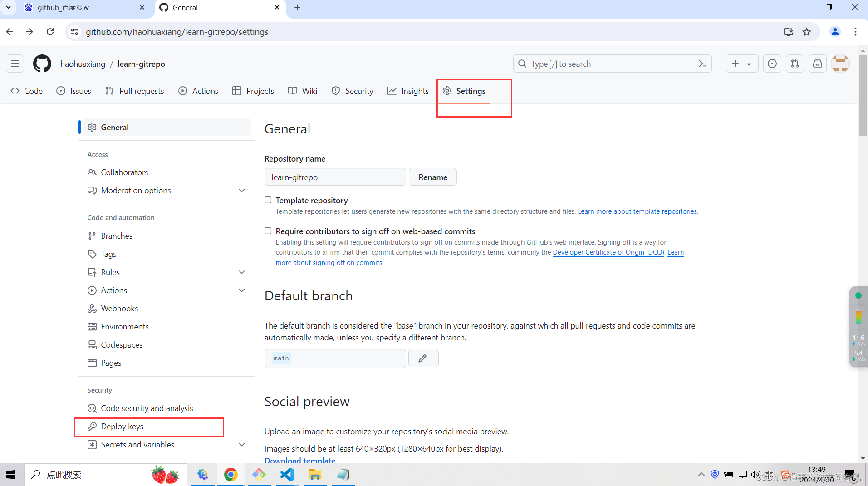Reload the page with the refresh icon
This screenshot has width=868, height=486.
tap(50, 32)
